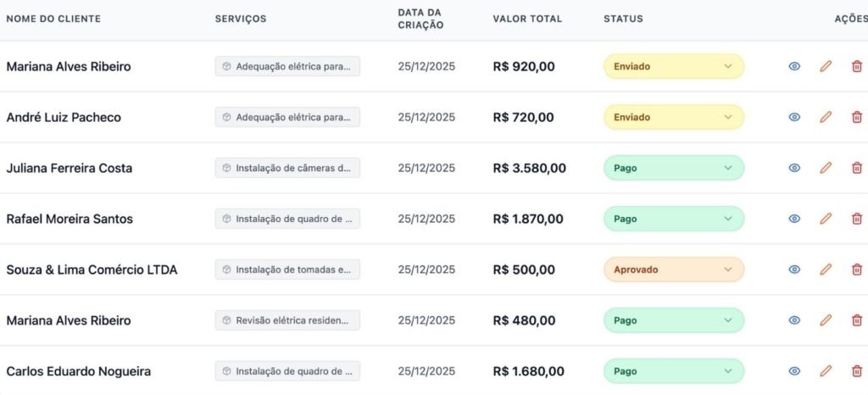Screen dimensions: 868x395
Task: Click yellow Enviado status pill for André Pacheco
Action: click(x=673, y=117)
